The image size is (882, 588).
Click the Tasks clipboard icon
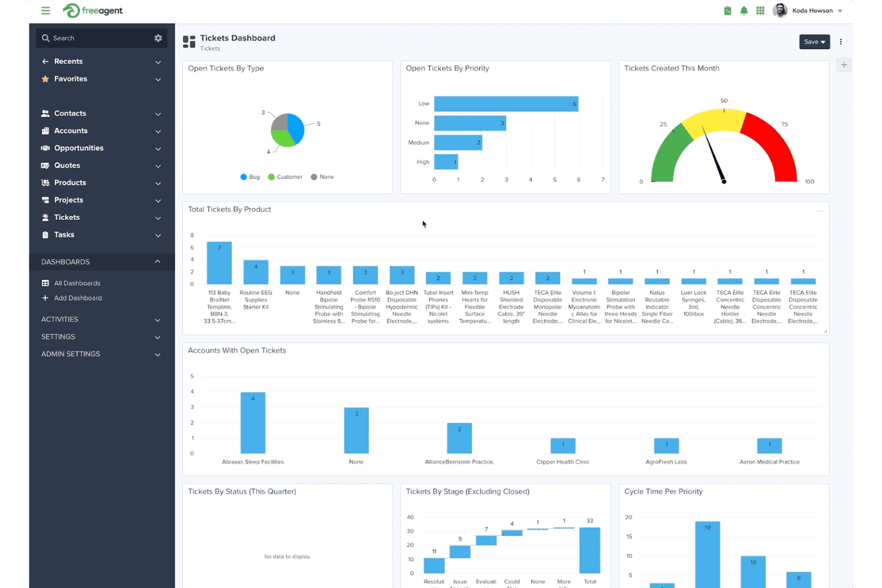point(45,235)
